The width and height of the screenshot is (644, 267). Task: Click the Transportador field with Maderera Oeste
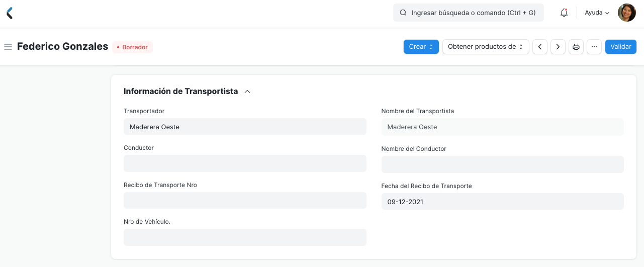click(x=245, y=127)
